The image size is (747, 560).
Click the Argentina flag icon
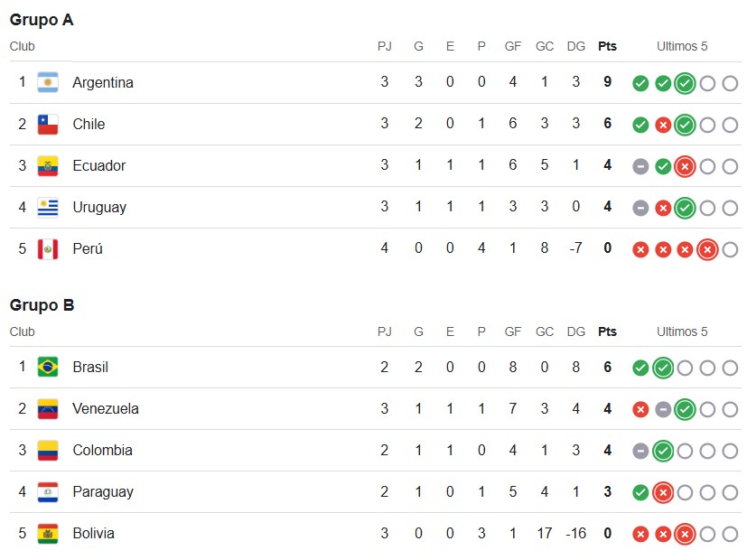click(x=48, y=82)
